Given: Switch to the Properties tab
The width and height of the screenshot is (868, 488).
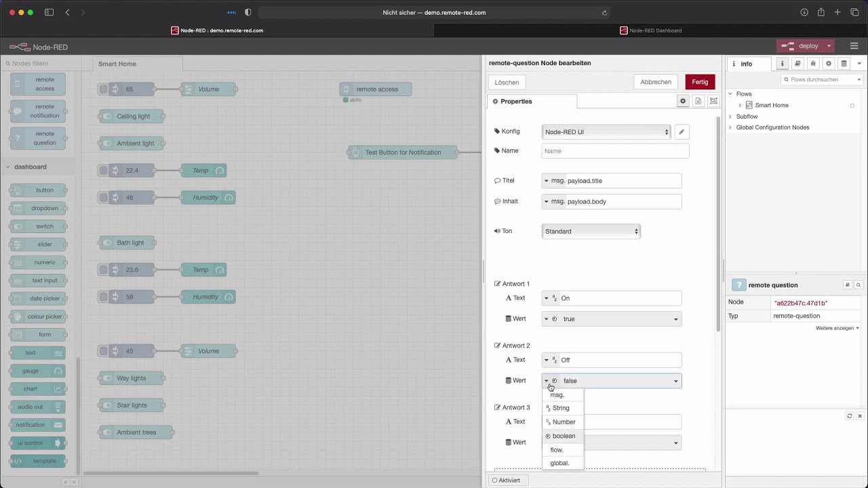Looking at the screenshot, I should [532, 102].
